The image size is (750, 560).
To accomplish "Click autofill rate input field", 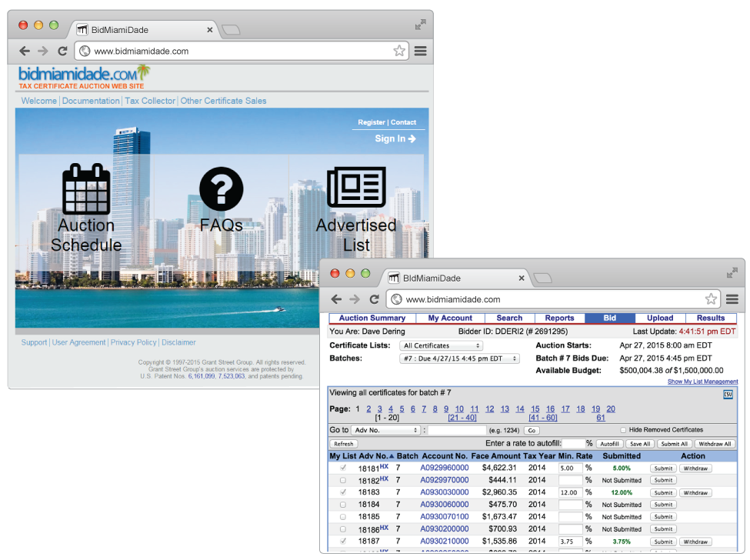I will coord(574,443).
